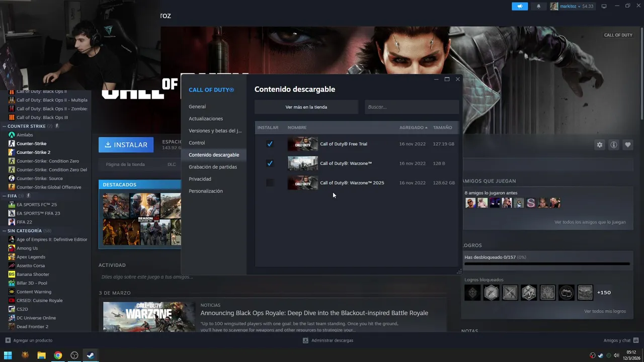
Task: Focus the Buscar DLC search field
Action: pyautogui.click(x=412, y=107)
